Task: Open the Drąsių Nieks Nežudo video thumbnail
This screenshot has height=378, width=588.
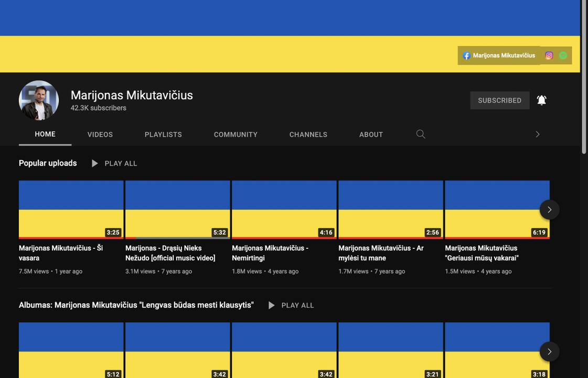Action: tap(177, 209)
